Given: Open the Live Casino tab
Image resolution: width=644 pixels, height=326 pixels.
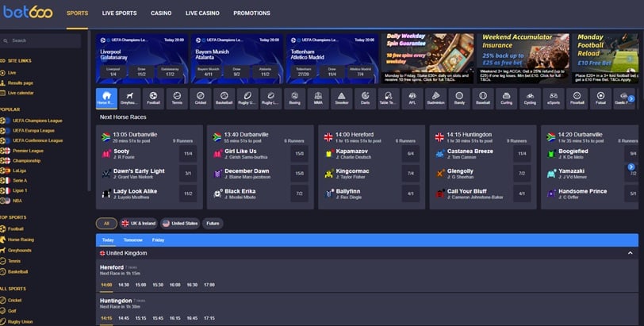Looking at the screenshot, I should 202,13.
